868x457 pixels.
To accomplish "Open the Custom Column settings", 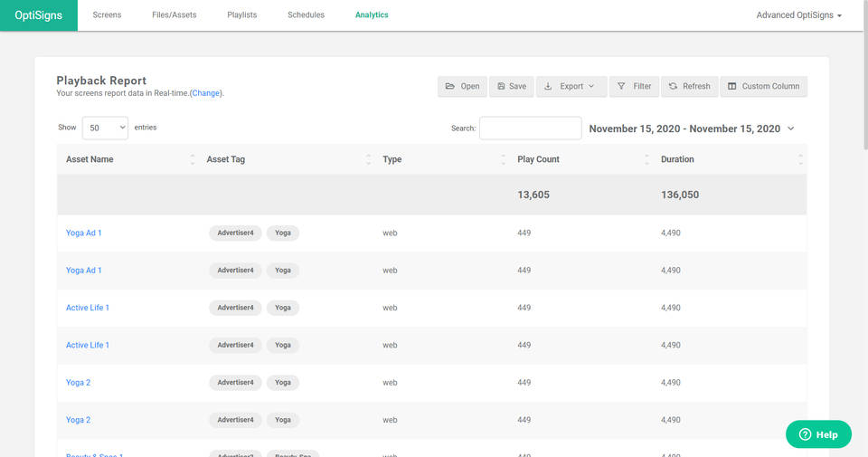I will click(763, 86).
